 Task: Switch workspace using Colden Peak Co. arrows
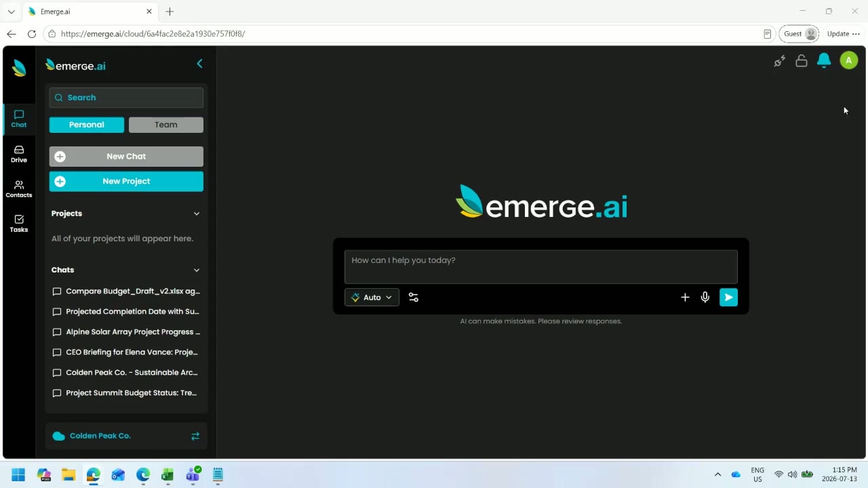195,436
